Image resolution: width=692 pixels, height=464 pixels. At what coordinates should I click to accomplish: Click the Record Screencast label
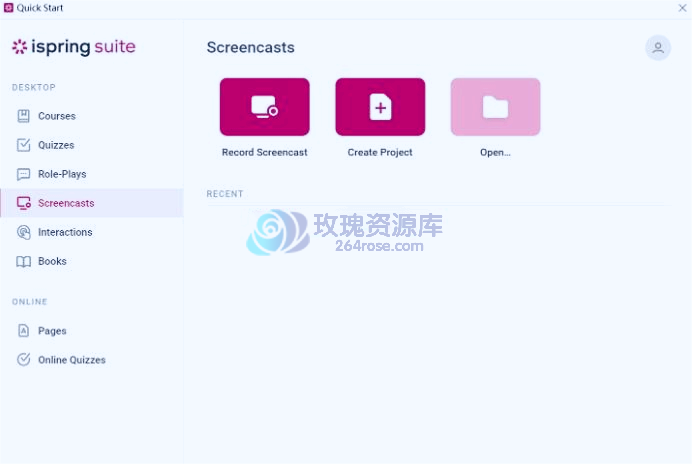click(264, 152)
